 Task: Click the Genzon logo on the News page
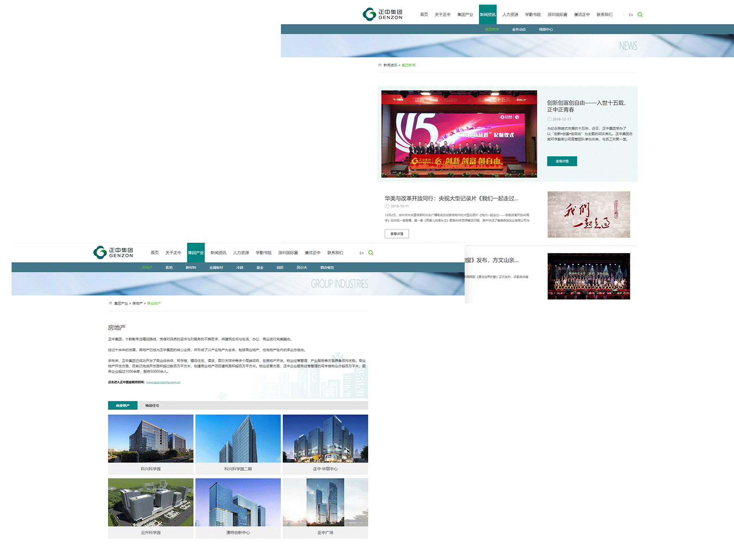[383, 14]
